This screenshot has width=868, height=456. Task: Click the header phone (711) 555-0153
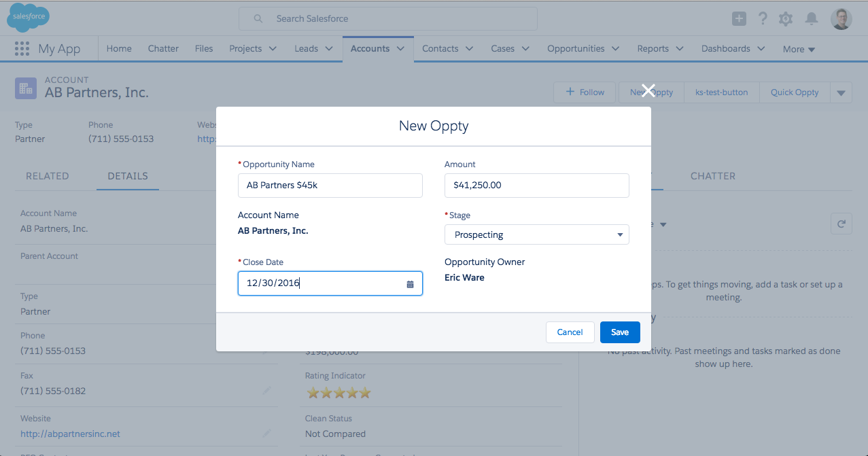pyautogui.click(x=121, y=139)
